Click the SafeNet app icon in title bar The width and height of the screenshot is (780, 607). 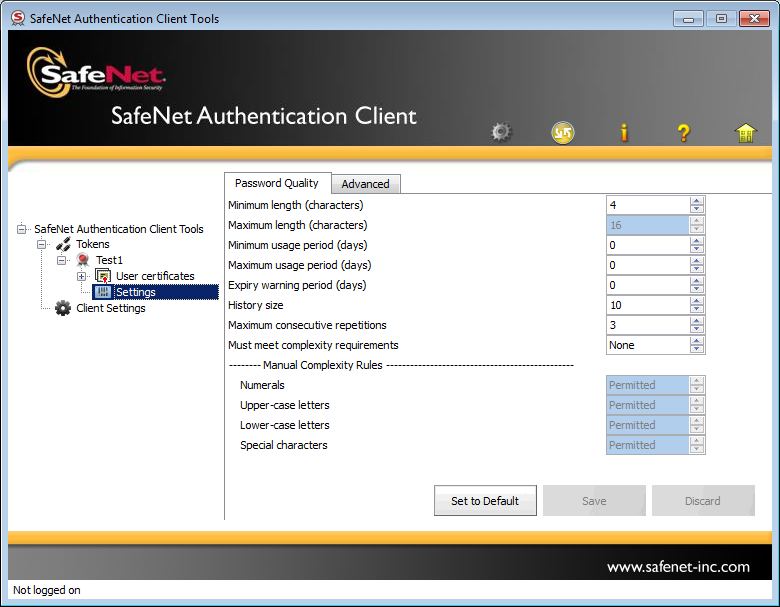click(x=18, y=18)
